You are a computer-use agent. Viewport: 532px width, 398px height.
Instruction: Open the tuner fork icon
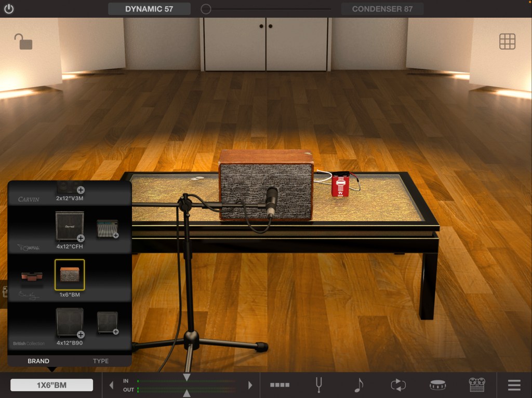320,385
